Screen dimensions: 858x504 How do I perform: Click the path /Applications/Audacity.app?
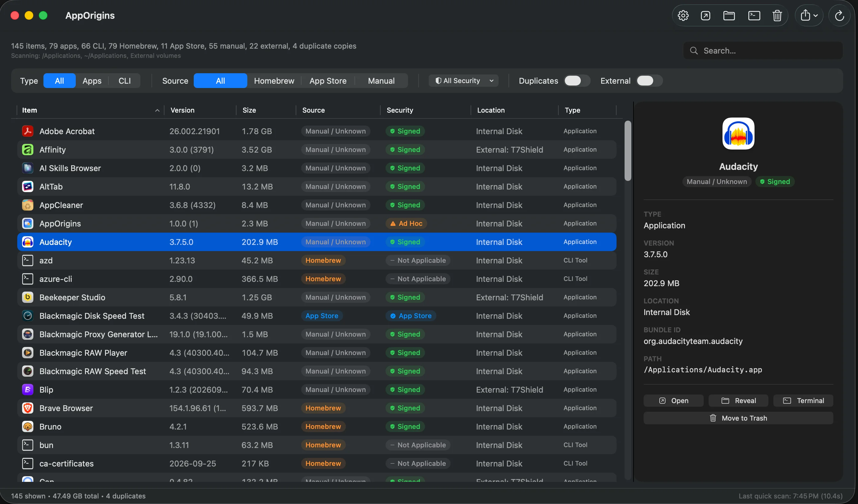click(703, 370)
